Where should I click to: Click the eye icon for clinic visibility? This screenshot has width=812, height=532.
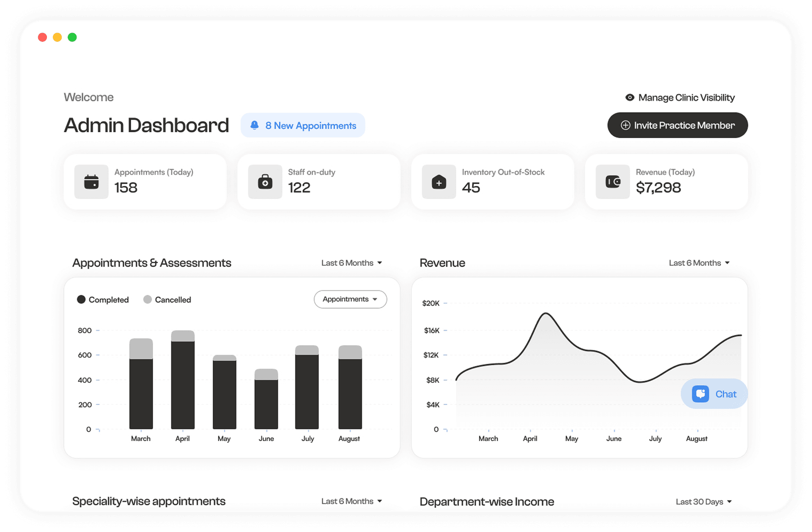tap(630, 98)
